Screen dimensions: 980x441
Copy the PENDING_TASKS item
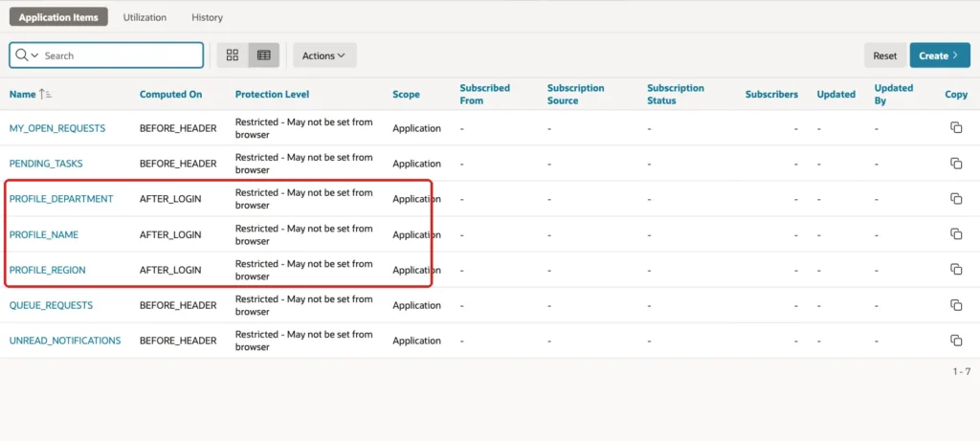coord(956,163)
